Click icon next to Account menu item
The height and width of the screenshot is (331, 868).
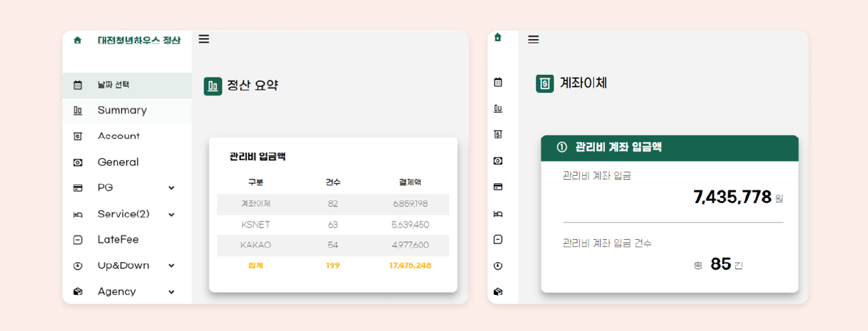(x=78, y=136)
